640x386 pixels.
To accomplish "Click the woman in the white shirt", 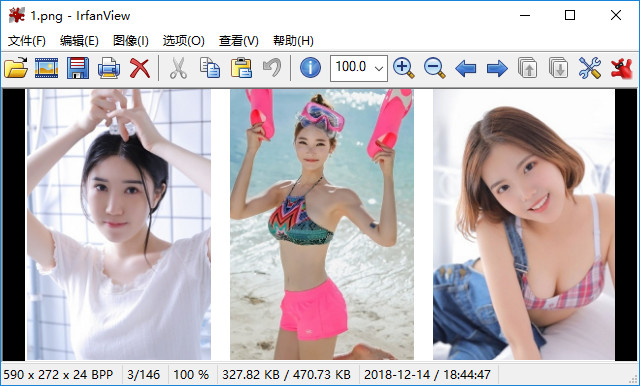I will (x=119, y=224).
